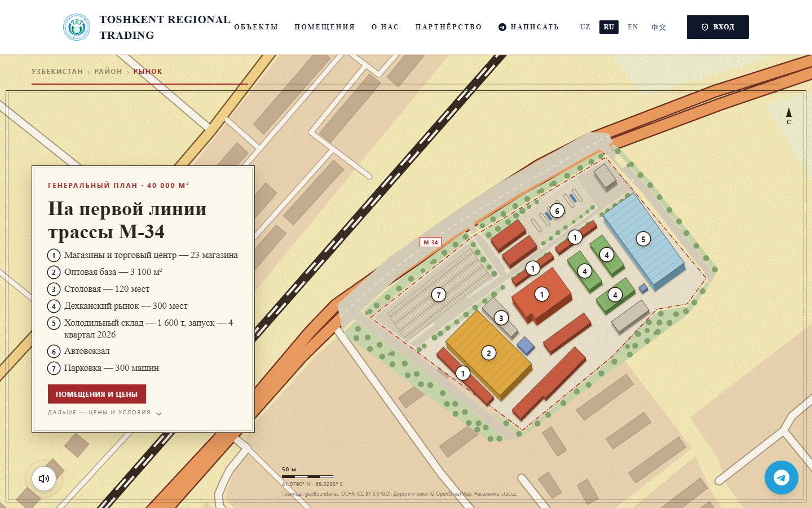The width and height of the screenshot is (812, 508).
Task: Open Telegram chat via floating round button
Action: [782, 478]
